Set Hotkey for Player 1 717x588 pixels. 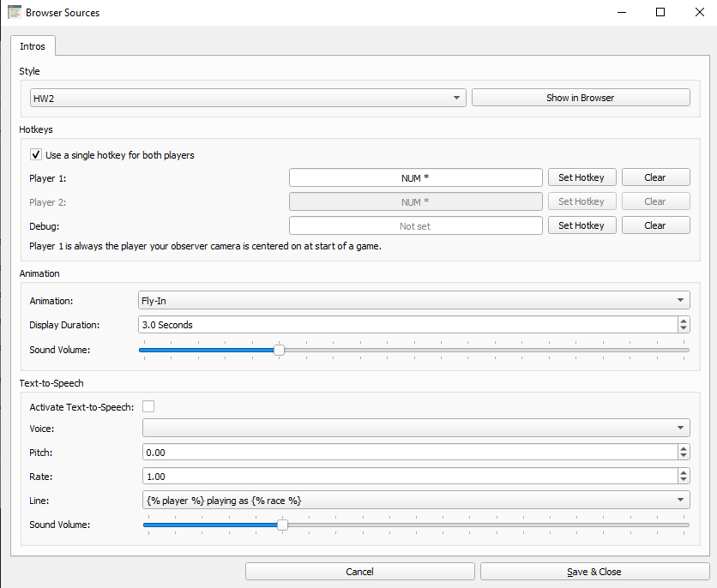581,177
